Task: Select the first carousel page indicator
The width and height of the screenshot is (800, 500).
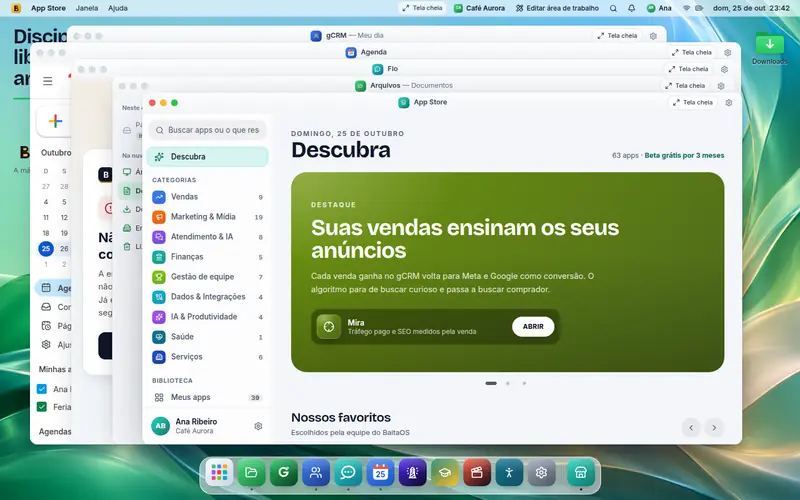Action: [x=491, y=383]
